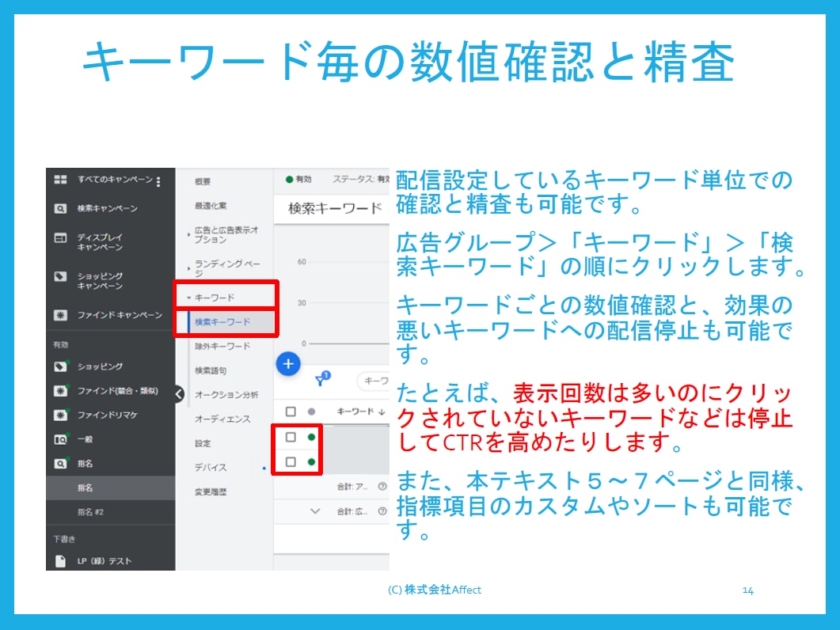Viewport: 840px width, 630px height.
Task: Collapse the キーワード menu section arrow
Action: [x=188, y=298]
